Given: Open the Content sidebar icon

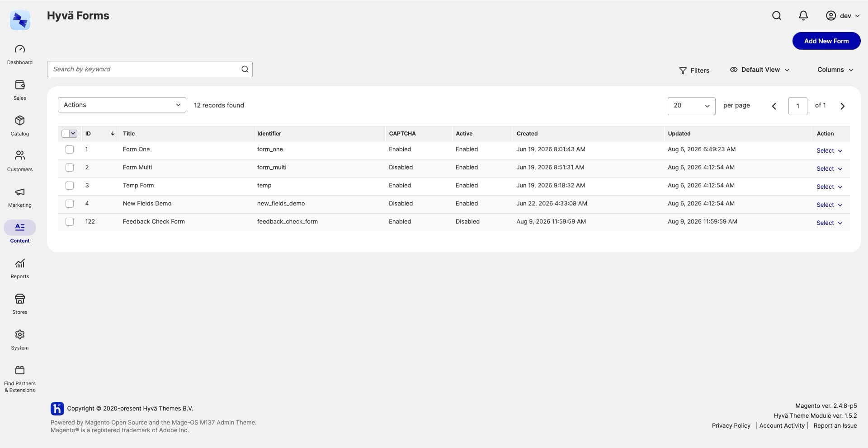Looking at the screenshot, I should (x=20, y=227).
